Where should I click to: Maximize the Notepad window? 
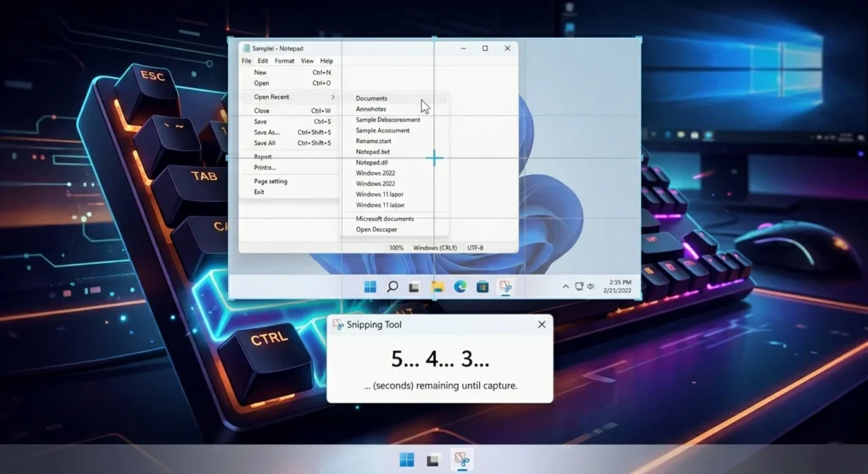[x=485, y=48]
